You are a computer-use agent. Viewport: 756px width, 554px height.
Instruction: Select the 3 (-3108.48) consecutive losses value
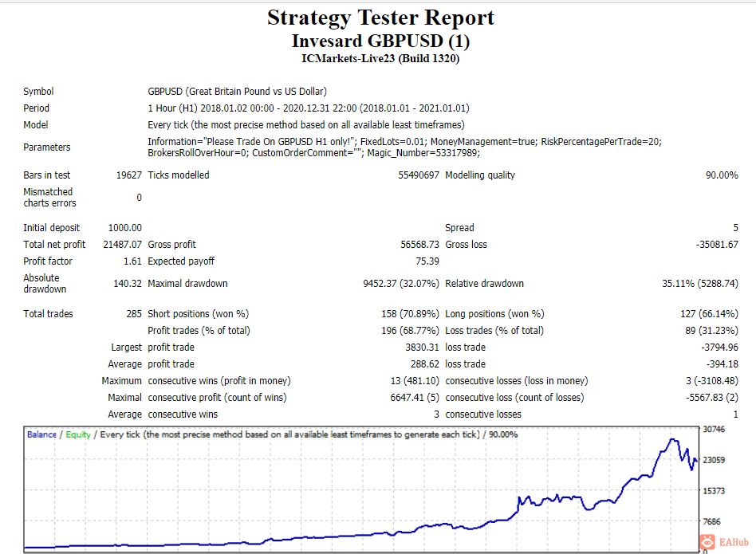pos(712,380)
